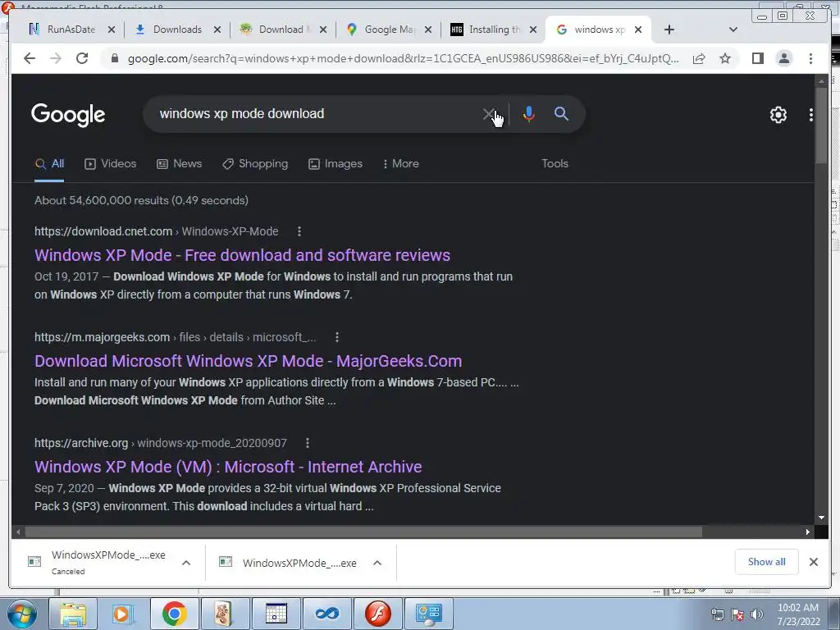This screenshot has width=840, height=630.
Task: Open Google apps dots menu
Action: point(811,115)
